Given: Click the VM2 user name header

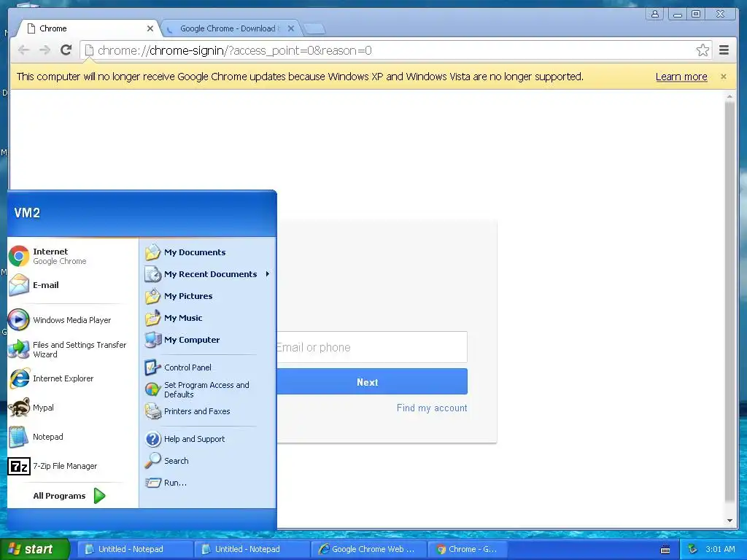Looking at the screenshot, I should coord(27,213).
